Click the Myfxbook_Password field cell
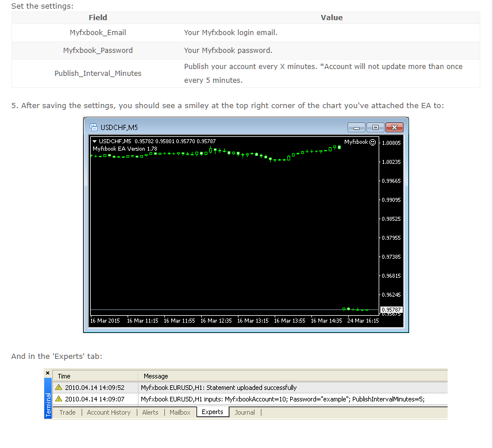 [x=98, y=51]
